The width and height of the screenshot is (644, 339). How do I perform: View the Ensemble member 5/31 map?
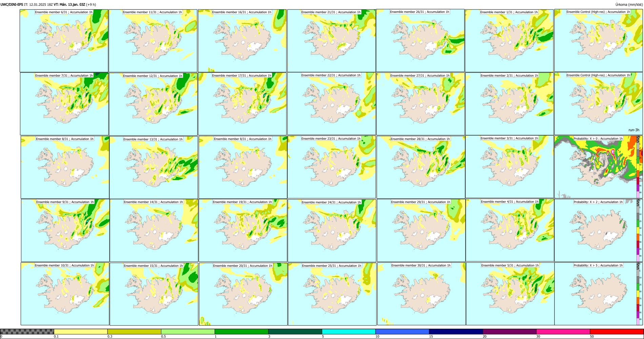510,294
